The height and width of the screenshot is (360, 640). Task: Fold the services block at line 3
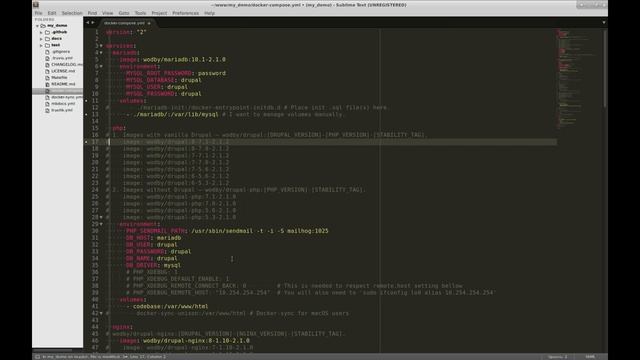tap(101, 46)
